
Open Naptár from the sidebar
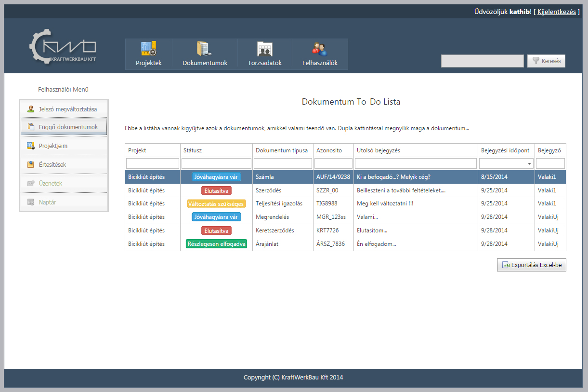click(64, 202)
